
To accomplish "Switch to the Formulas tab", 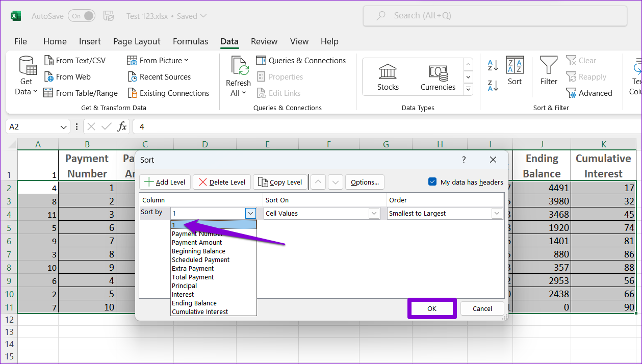I will (190, 42).
